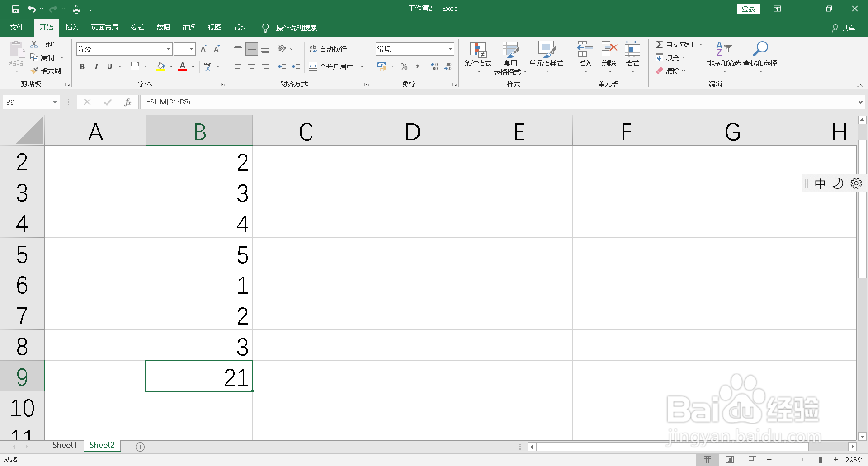This screenshot has width=868, height=466.
Task: Click the Cut scissors icon
Action: (x=34, y=44)
